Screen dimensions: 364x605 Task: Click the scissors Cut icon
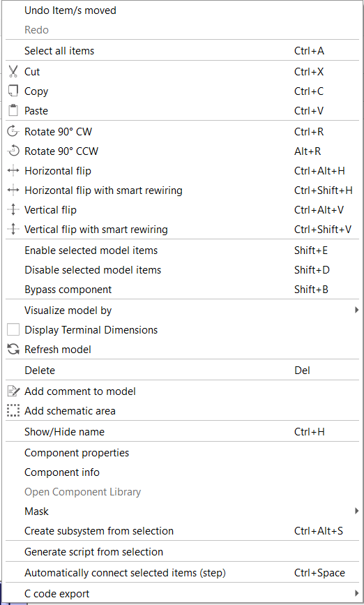[13, 72]
